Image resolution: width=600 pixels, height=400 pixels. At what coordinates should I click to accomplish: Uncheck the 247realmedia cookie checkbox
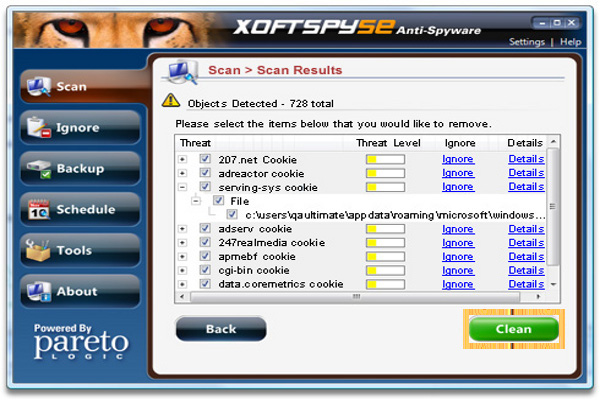205,242
